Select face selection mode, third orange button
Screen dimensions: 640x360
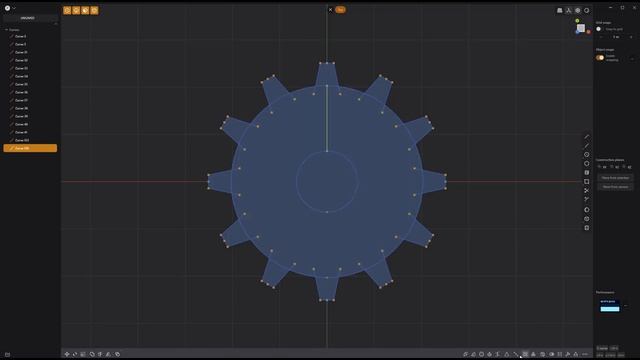pos(85,10)
